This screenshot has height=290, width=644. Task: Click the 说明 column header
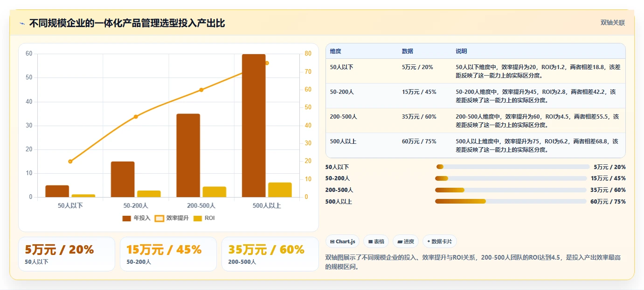click(x=461, y=51)
